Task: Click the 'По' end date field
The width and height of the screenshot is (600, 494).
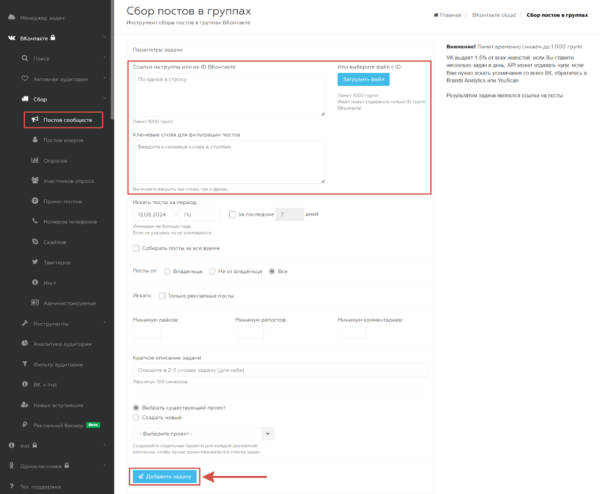Action: point(199,214)
